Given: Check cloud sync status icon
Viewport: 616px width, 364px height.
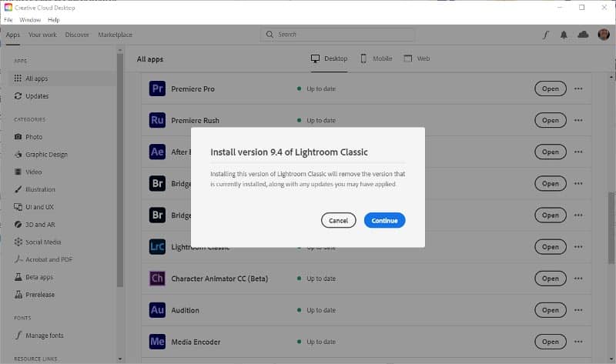Looking at the screenshot, I should coord(583,35).
